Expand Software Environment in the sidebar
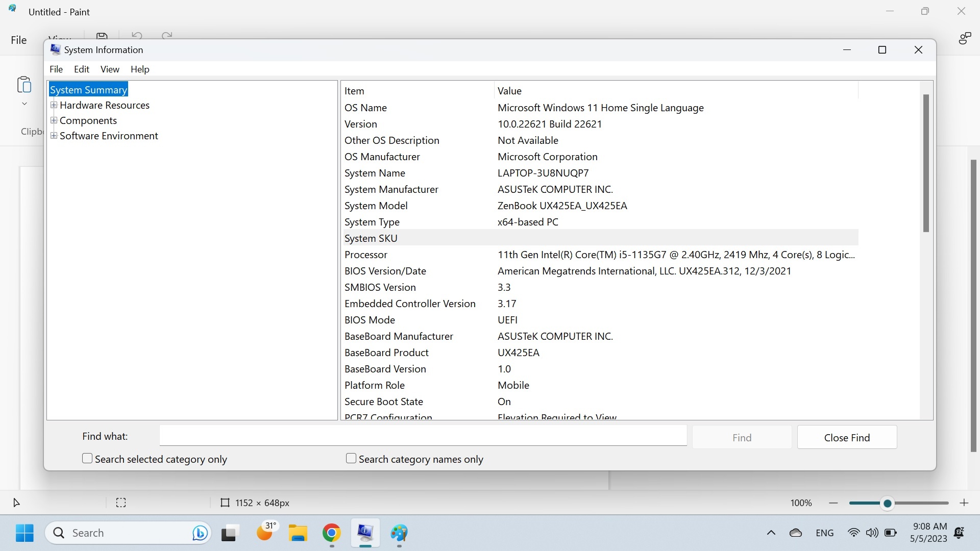This screenshot has height=551, width=980. 54,136
